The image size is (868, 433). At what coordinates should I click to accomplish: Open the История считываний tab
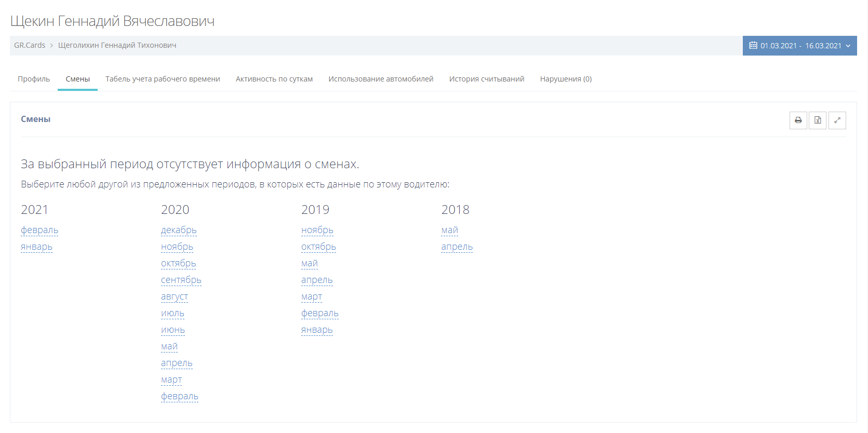coord(487,79)
